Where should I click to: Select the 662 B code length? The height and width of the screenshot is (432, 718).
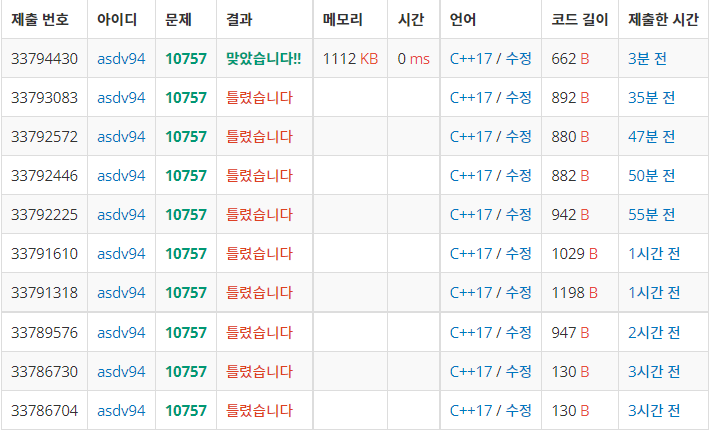570,59
